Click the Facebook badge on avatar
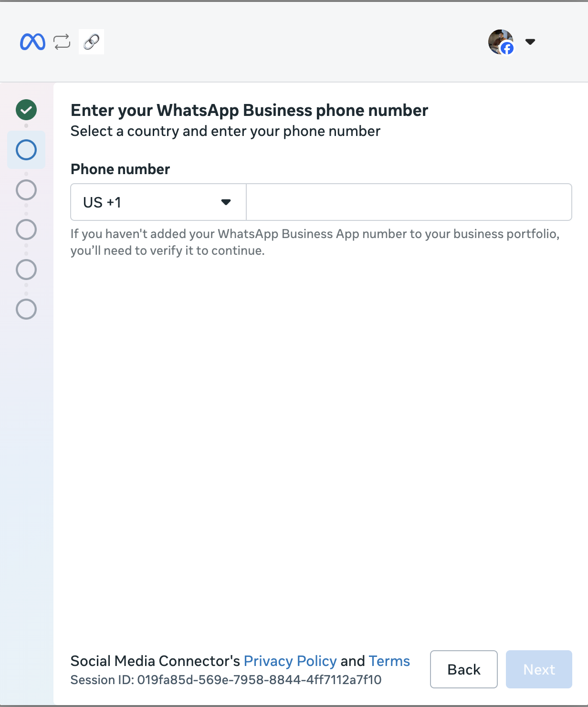The height and width of the screenshot is (707, 588). coord(507,48)
